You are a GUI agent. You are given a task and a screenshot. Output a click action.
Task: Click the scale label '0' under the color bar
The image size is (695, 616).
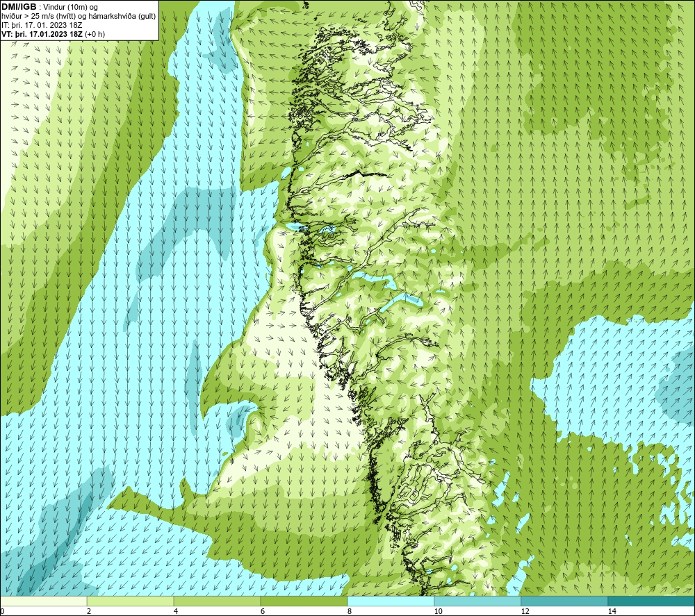tap(2, 612)
